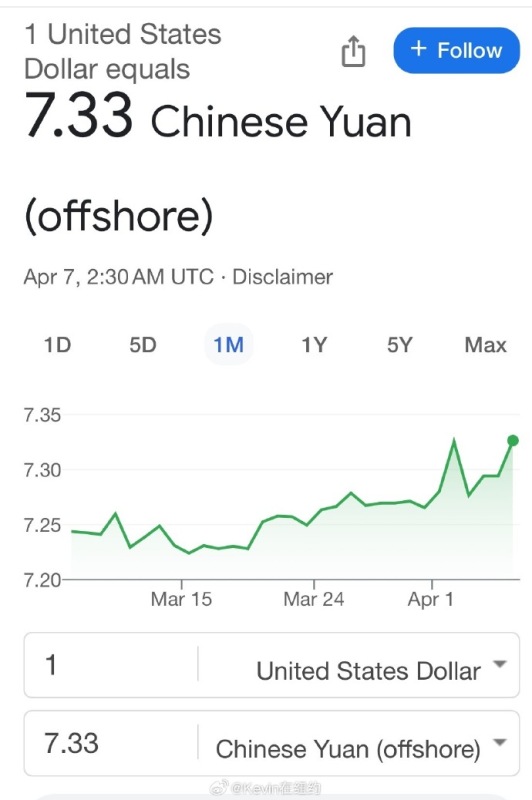Open the Disclaimer link
This screenshot has height=800, width=532.
(x=283, y=277)
